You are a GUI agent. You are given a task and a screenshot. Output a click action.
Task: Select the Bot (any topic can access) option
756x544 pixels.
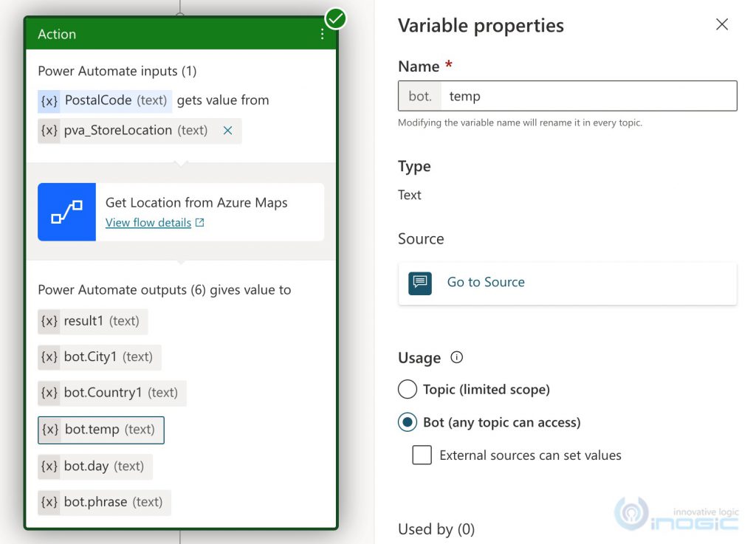click(x=407, y=422)
